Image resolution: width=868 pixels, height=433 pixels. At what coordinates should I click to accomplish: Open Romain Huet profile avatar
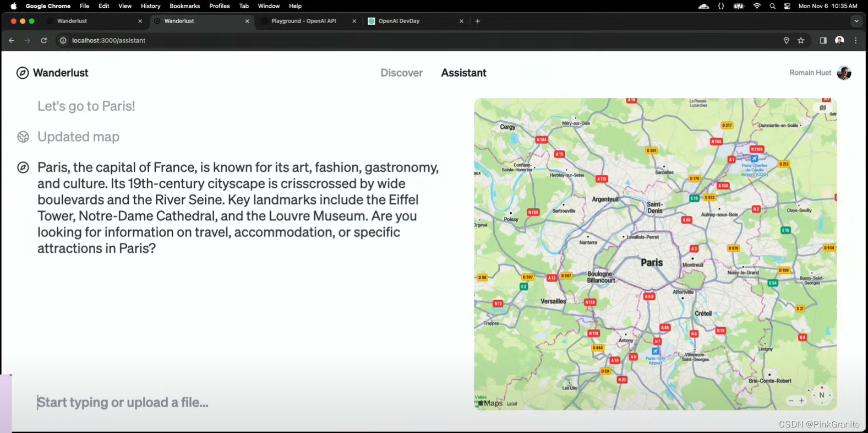tap(844, 73)
